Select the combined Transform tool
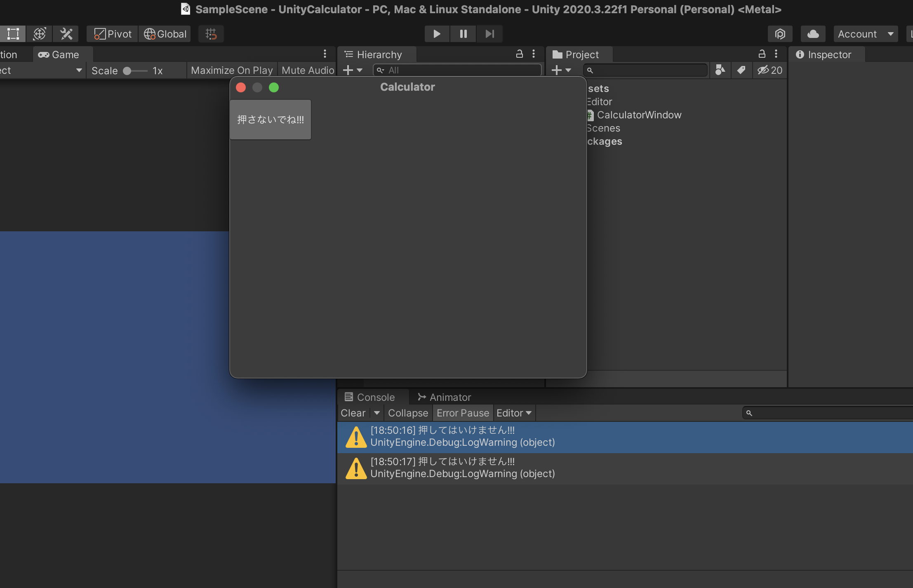913x588 pixels. tap(40, 34)
